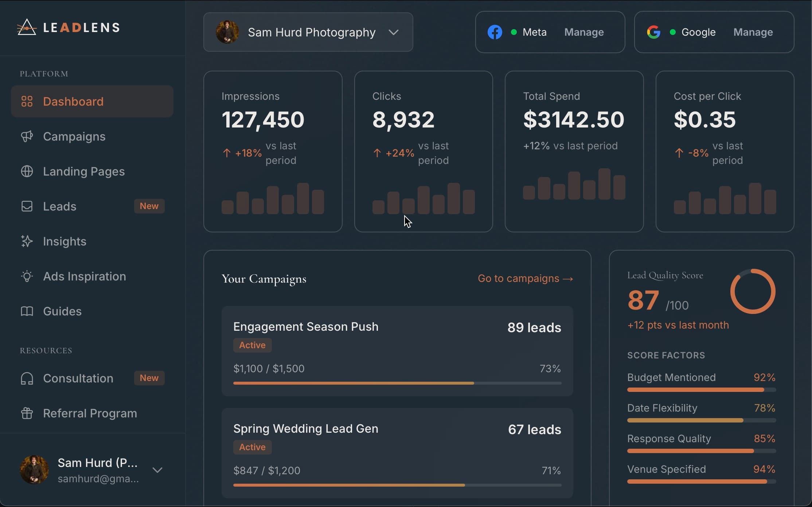The width and height of the screenshot is (812, 507).
Task: Select the Insights sparkle icon
Action: (x=27, y=241)
